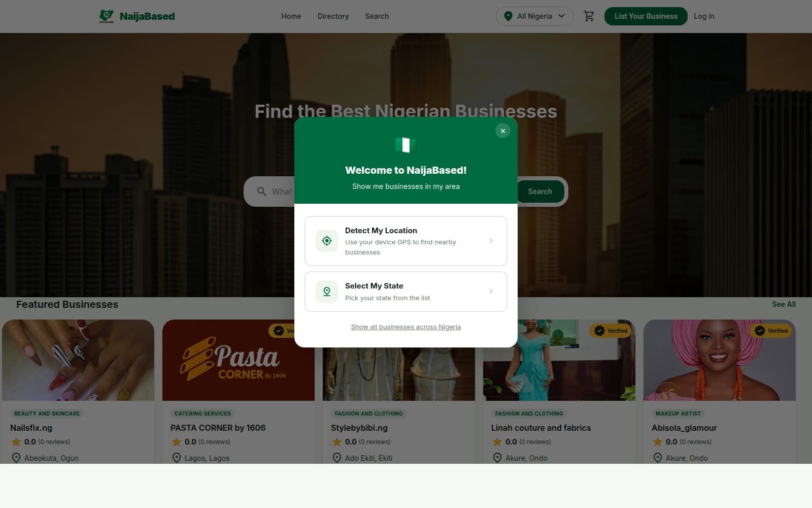Click the List Your Business button
The image size is (812, 508).
click(646, 16)
